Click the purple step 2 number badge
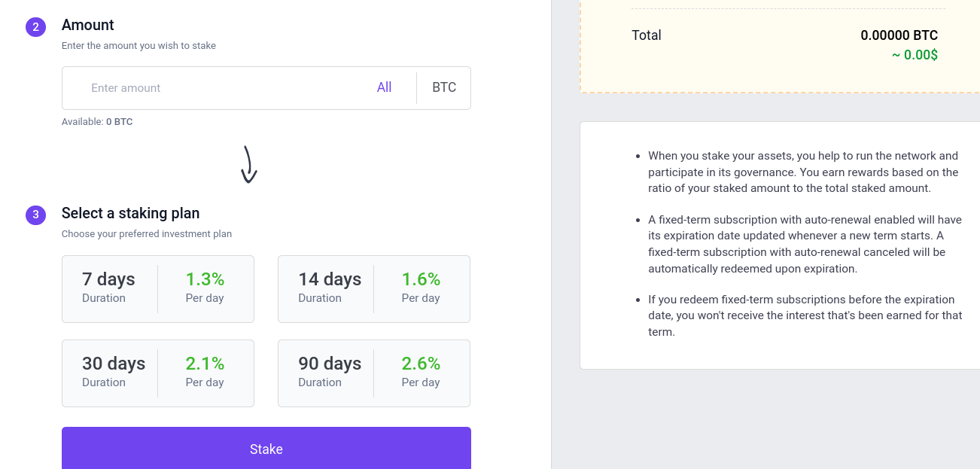The image size is (980, 469). pos(35,27)
